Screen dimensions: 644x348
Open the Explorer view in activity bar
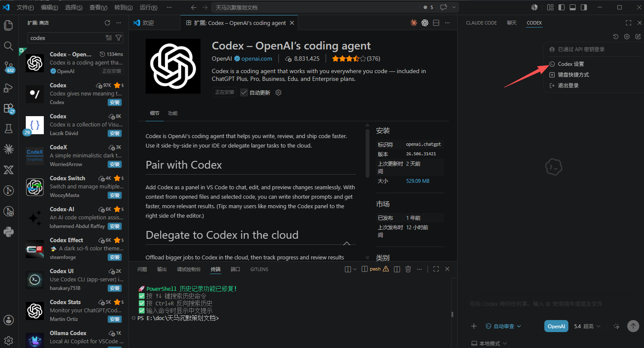point(9,25)
